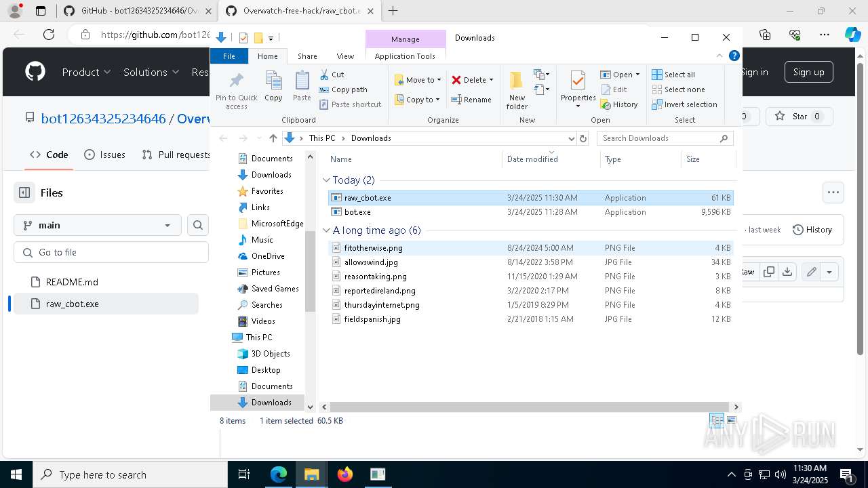The height and width of the screenshot is (488, 868).
Task: Open Windows Start menu
Action: point(16,474)
